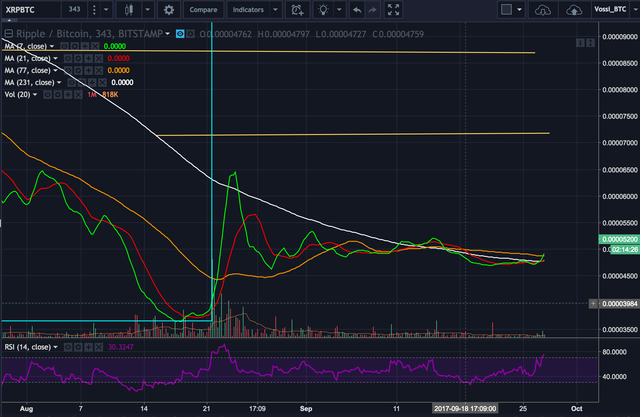Image resolution: width=640 pixels, height=417 pixels.
Task: Enter fullscreen chart mode
Action: (x=393, y=10)
